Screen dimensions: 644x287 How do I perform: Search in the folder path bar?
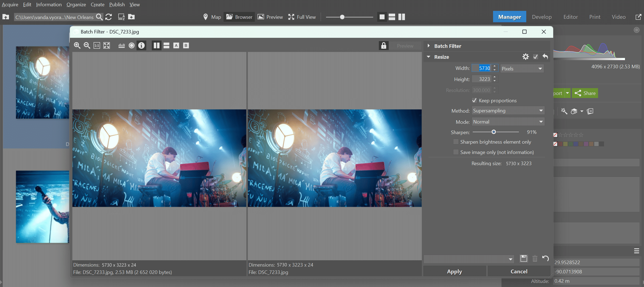pos(100,17)
